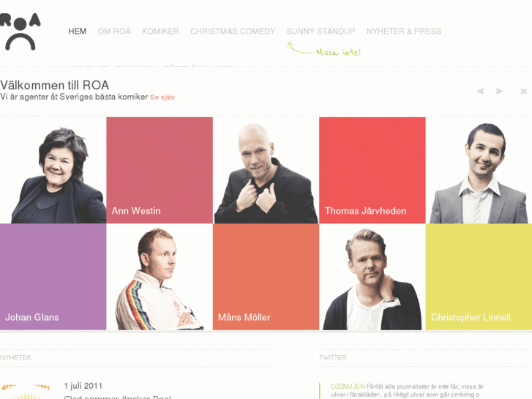The image size is (532, 399).
Task: Click the 'Se själv:' link
Action: coord(163,97)
